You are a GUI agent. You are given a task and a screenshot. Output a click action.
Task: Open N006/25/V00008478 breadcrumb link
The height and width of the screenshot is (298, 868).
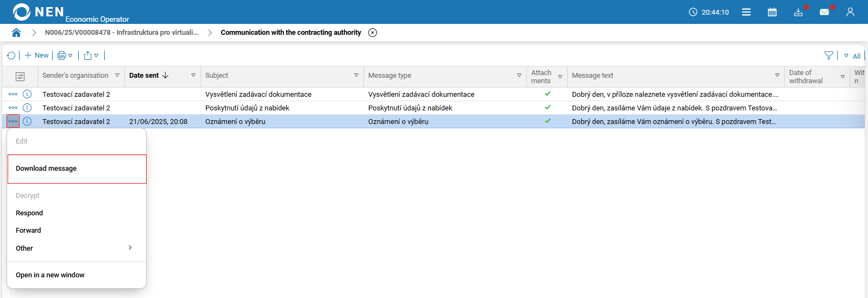coord(122,33)
